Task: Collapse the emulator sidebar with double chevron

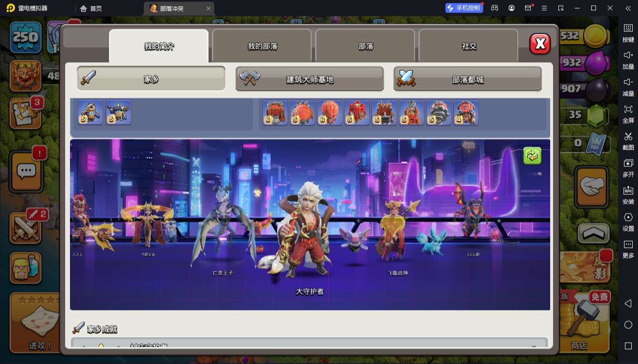Action: pyautogui.click(x=628, y=8)
